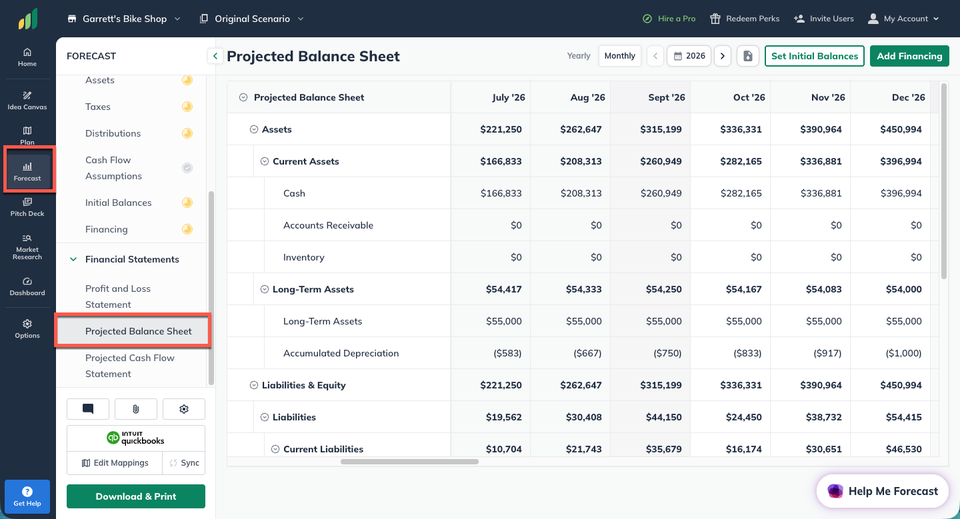Viewport: 960px width, 519px height.
Task: Open Financing in forecast menu
Action: tap(107, 230)
